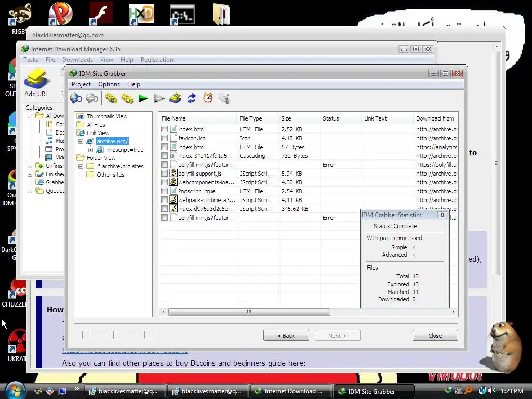Show quick launch overflow chevron on taskbar

tap(77, 389)
